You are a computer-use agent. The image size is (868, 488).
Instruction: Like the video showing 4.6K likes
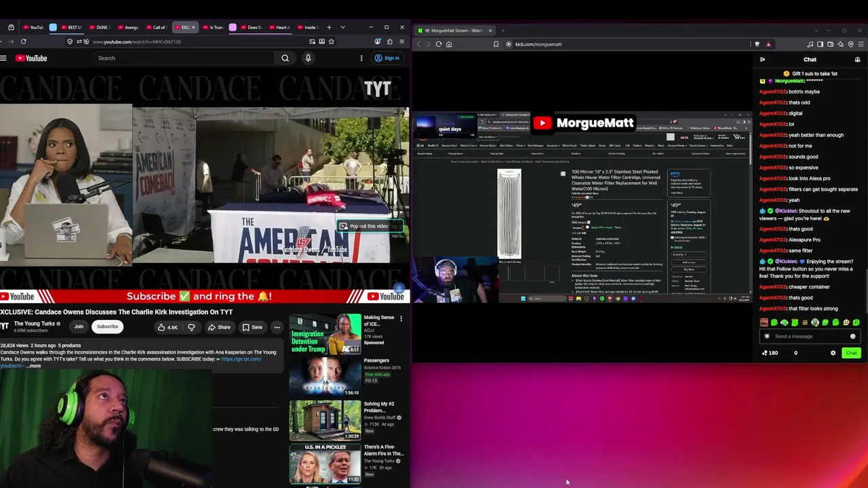coord(167,327)
